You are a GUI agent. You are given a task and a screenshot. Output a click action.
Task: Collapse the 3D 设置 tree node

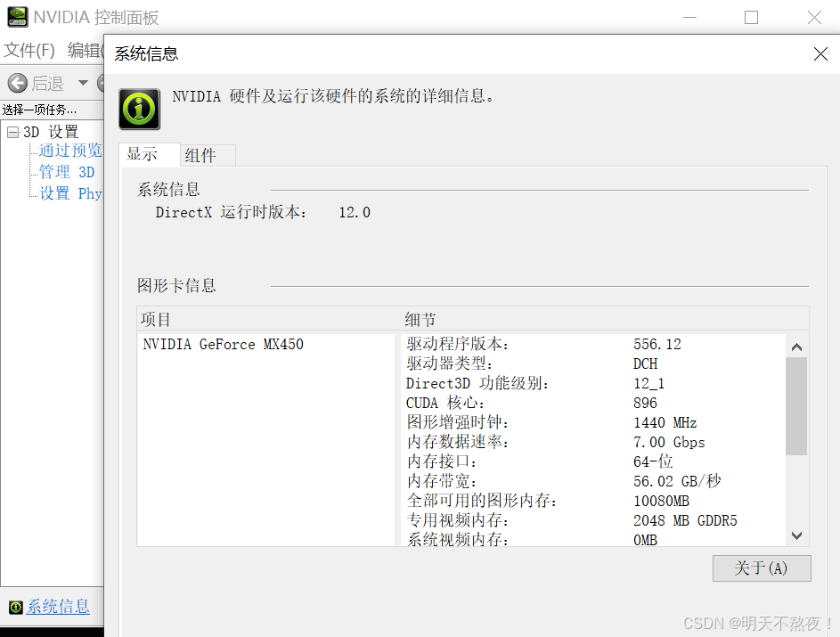[x=12, y=132]
